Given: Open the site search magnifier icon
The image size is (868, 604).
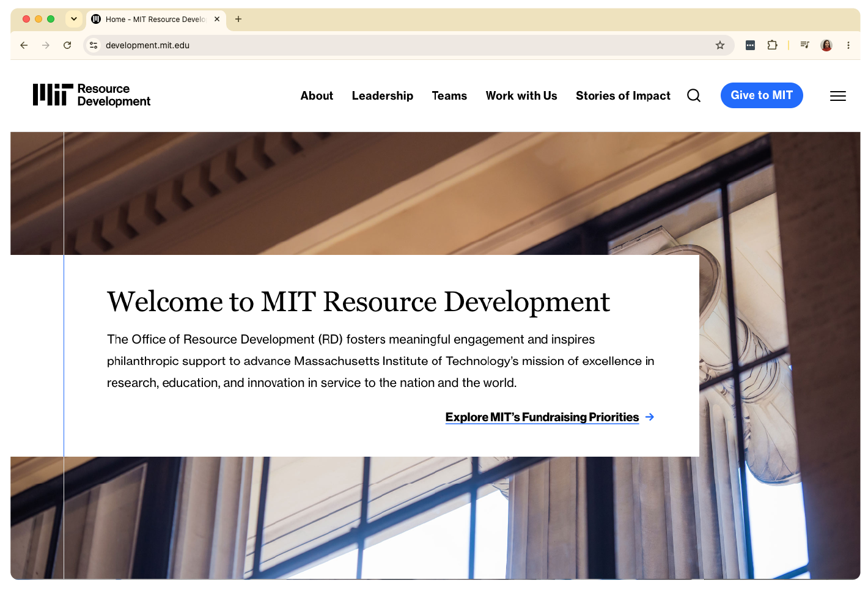Looking at the screenshot, I should tap(694, 95).
